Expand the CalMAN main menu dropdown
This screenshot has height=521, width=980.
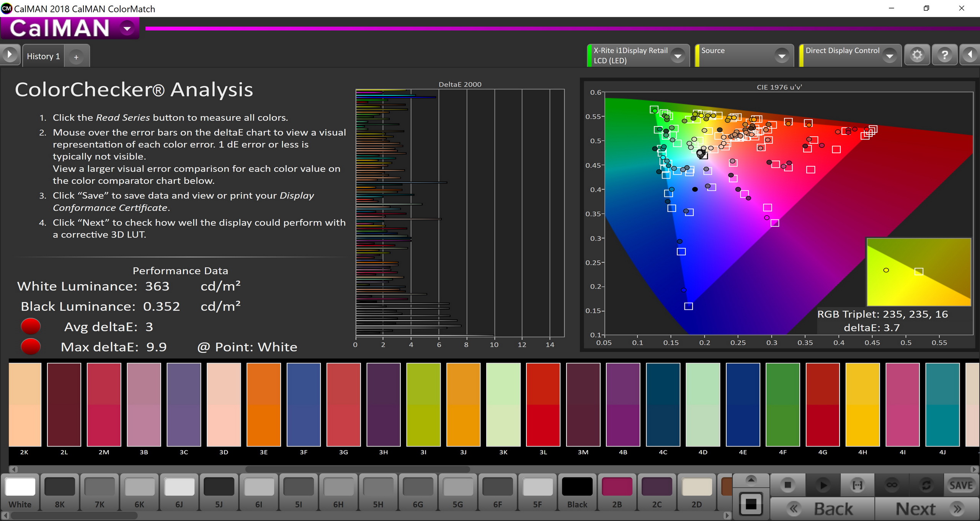coord(127,28)
